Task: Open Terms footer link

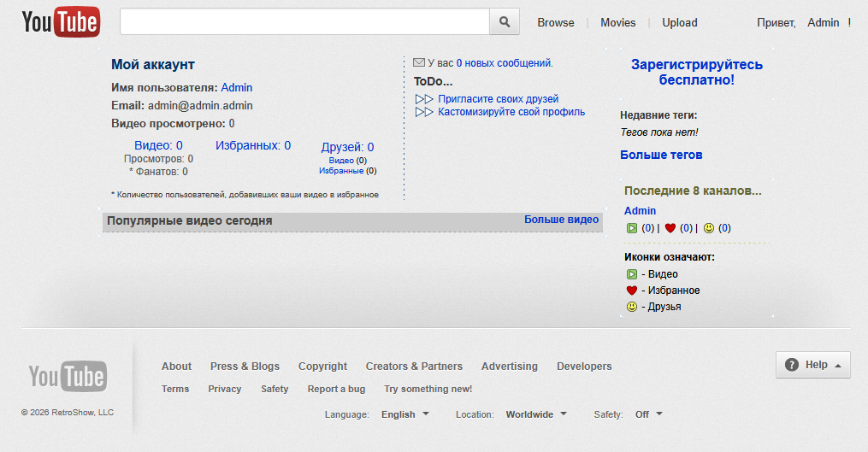Action: pyautogui.click(x=175, y=389)
